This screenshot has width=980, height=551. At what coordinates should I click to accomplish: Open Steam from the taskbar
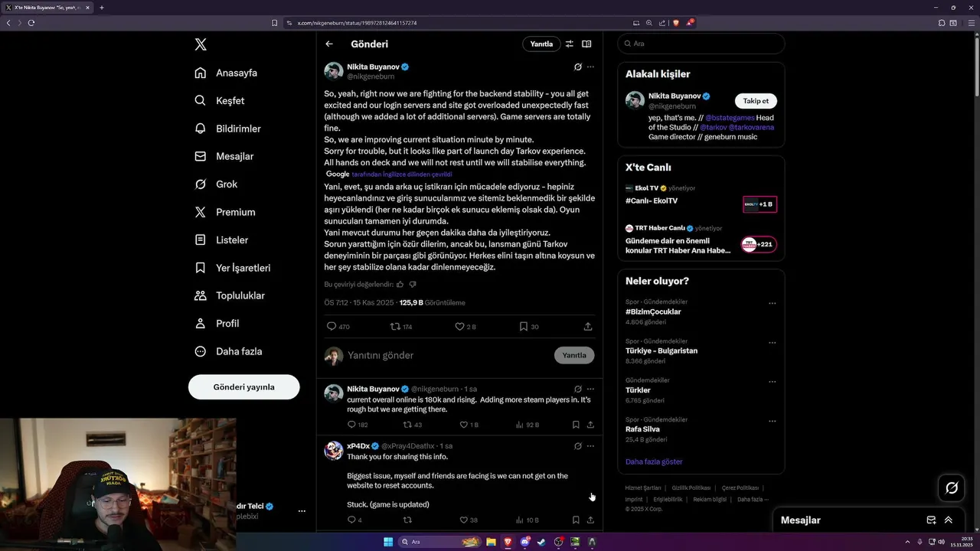point(541,542)
